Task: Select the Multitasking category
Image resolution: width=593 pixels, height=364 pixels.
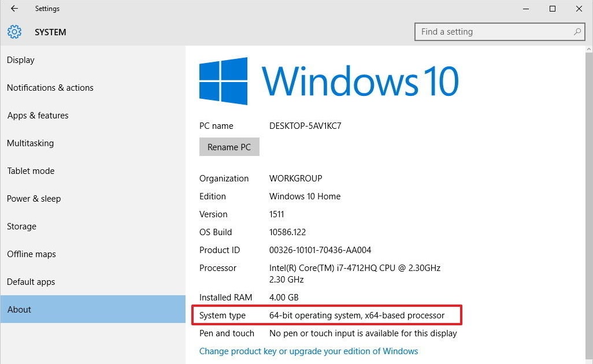Action: point(92,143)
